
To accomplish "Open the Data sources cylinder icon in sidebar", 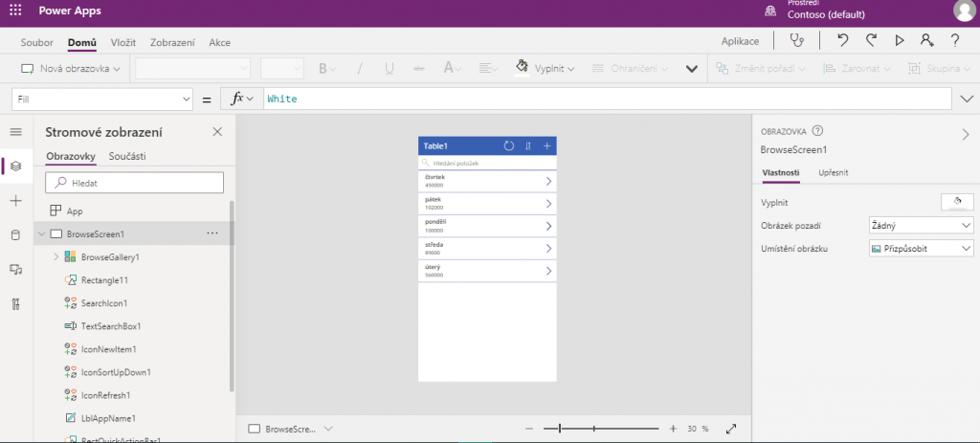I will [x=15, y=235].
